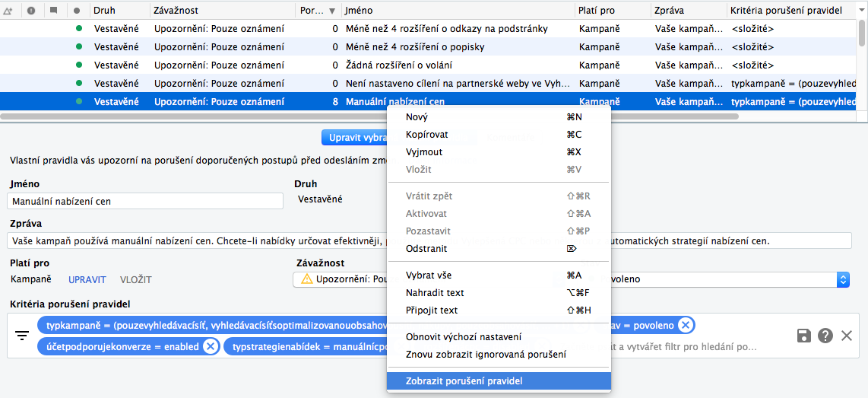Clear the filter with the X icon
This screenshot has height=398, width=868.
(847, 336)
